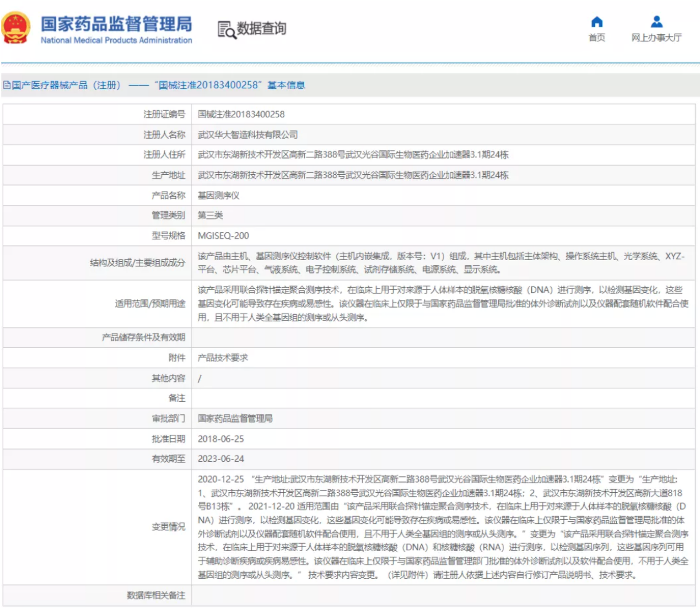Click the 备注 row label

(x=177, y=398)
